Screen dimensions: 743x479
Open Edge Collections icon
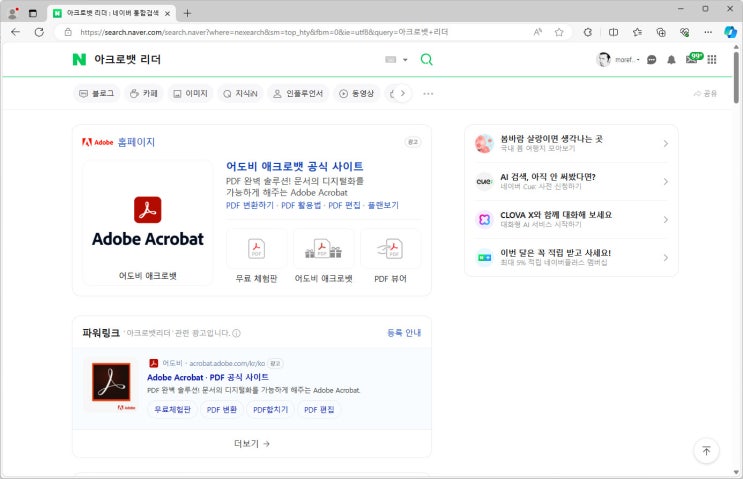tap(661, 32)
